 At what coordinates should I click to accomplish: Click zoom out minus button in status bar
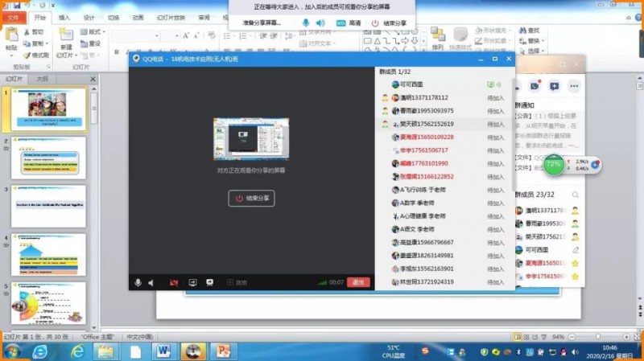click(572, 337)
